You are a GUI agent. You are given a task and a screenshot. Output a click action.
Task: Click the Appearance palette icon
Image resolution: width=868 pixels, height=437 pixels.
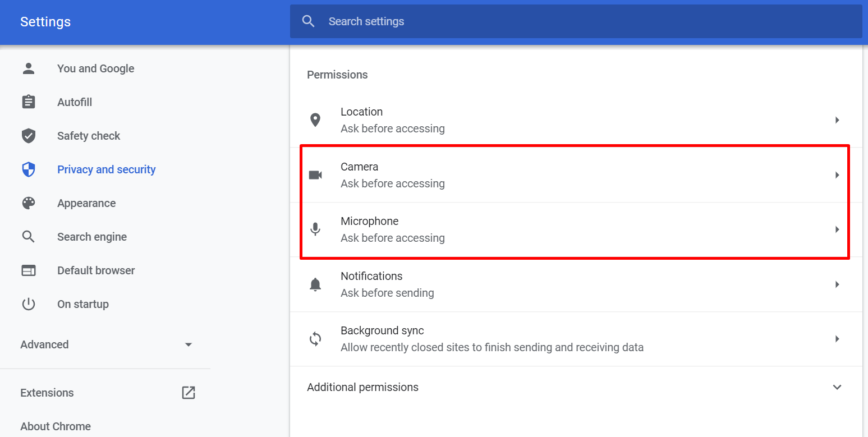[x=29, y=203]
